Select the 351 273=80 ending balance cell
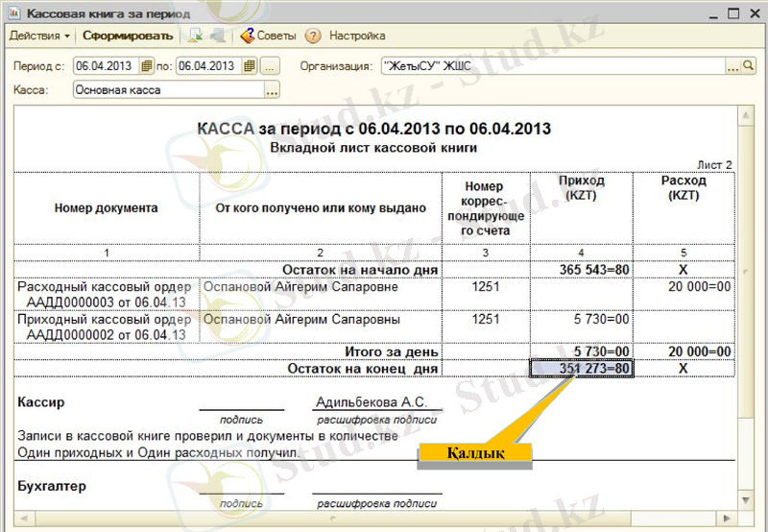This screenshot has width=768, height=532. click(x=582, y=368)
